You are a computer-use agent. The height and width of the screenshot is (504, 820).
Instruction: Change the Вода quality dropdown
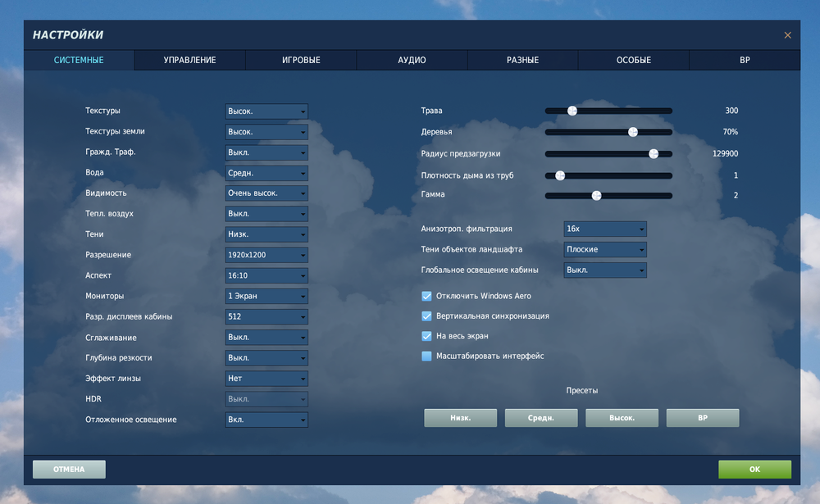tap(266, 173)
